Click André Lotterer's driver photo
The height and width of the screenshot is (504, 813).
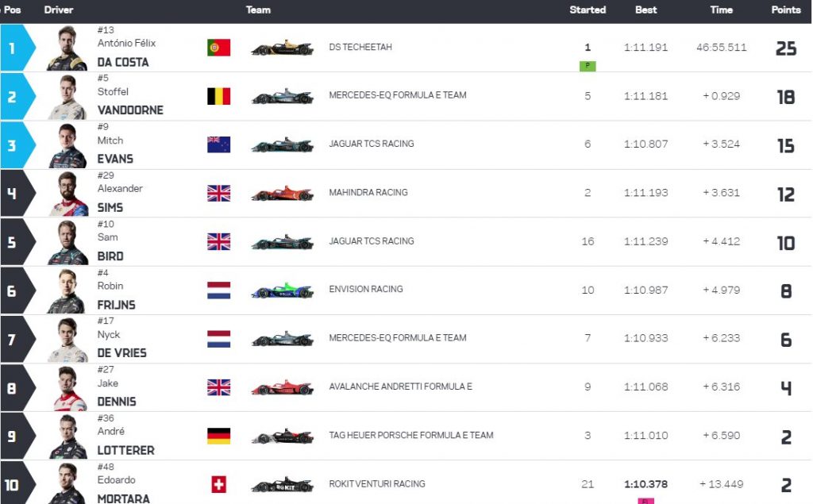67,437
